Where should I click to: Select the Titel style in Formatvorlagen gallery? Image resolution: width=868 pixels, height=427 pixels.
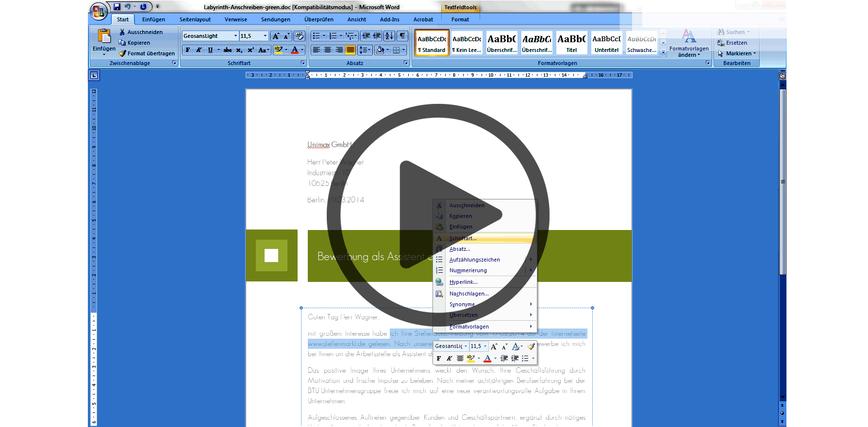click(571, 43)
